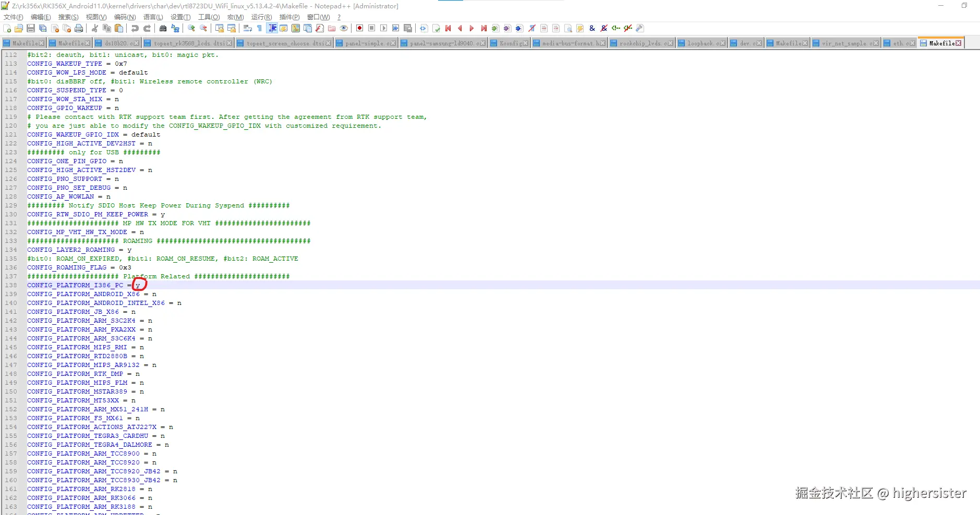The height and width of the screenshot is (515, 980).
Task: Paste from clipboard with the toolbar icon
Action: pos(119,28)
